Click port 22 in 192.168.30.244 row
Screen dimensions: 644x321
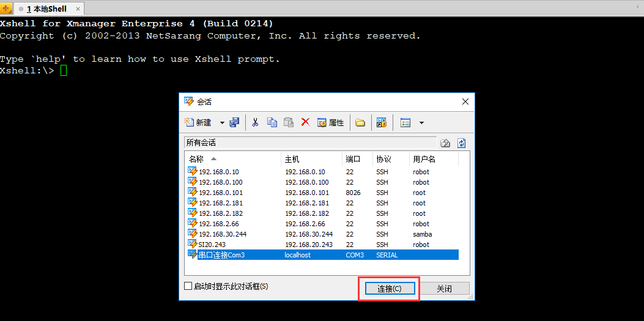click(x=349, y=234)
